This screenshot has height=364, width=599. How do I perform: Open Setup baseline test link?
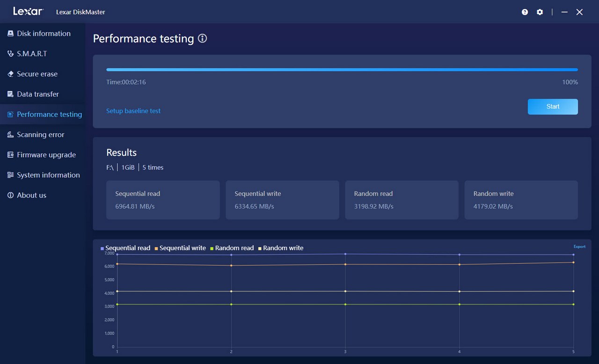[x=133, y=111]
